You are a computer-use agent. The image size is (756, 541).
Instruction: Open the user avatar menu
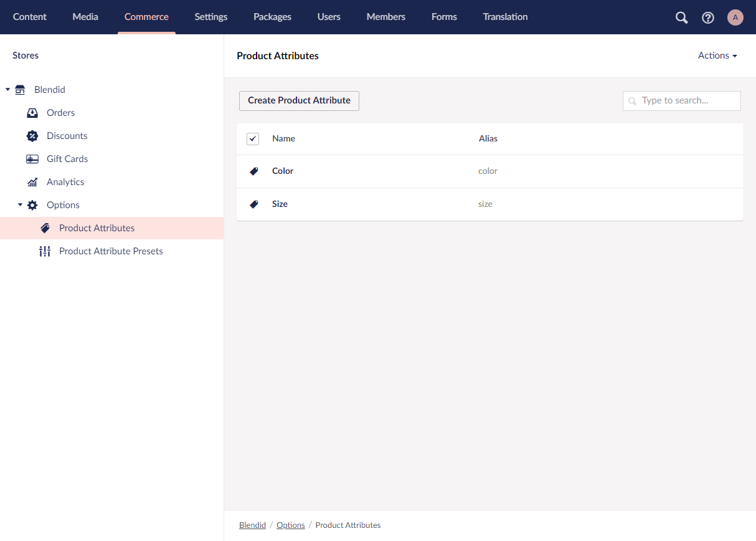click(x=735, y=17)
